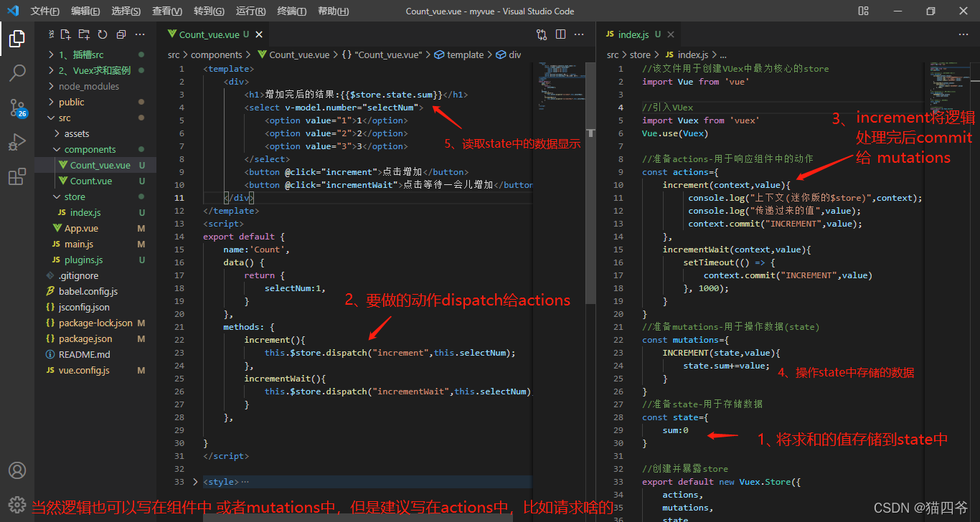Click New File icon in explorer toolbar

(66, 34)
